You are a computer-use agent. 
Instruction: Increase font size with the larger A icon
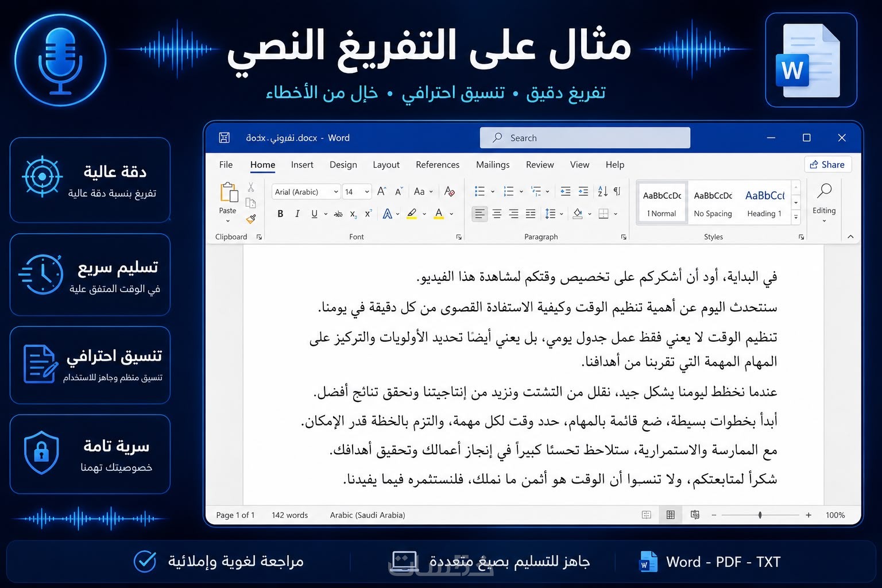click(382, 191)
